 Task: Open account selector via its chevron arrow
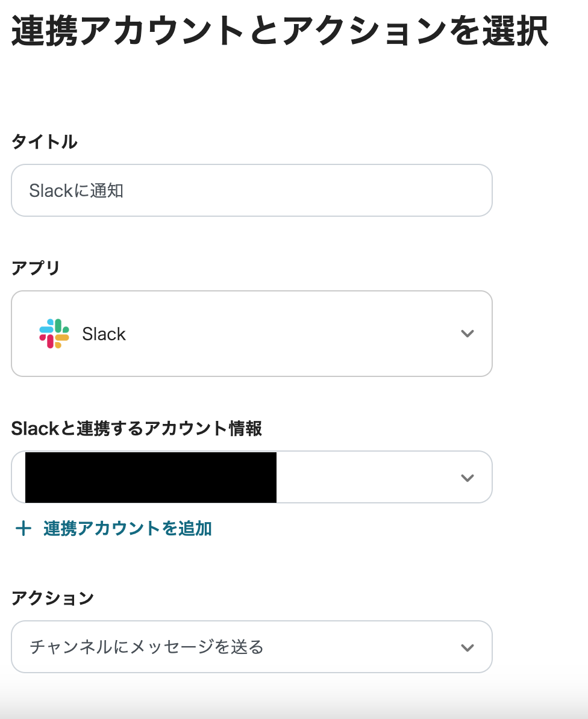click(x=467, y=478)
